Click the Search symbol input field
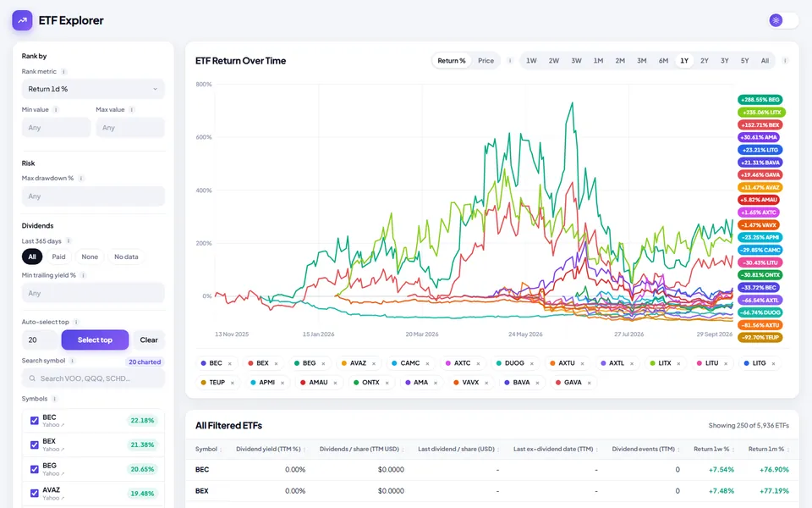 (x=93, y=378)
